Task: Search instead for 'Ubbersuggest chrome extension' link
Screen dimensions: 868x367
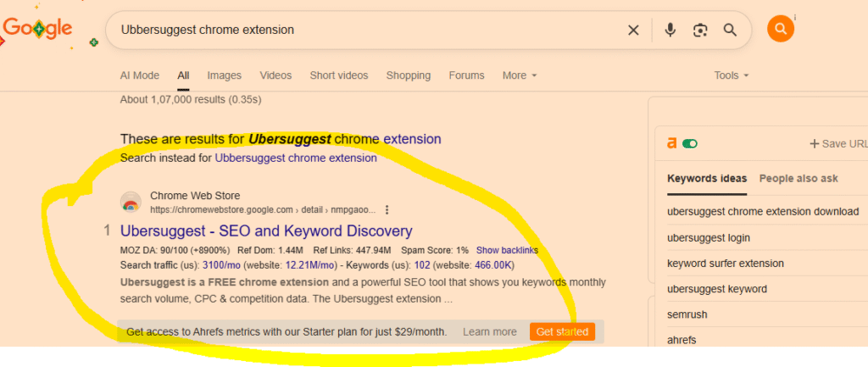Action: point(296,158)
